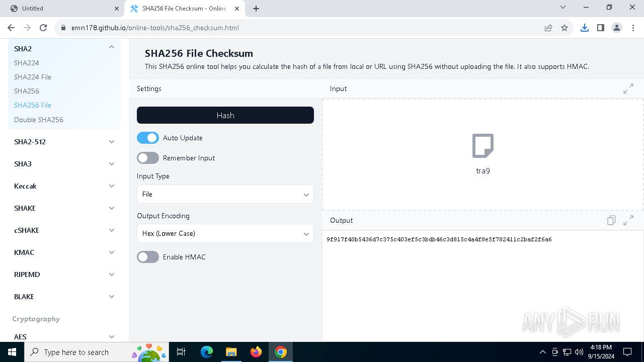Open the Input Type dropdown showing File
This screenshot has height=362, width=644.
point(225,194)
